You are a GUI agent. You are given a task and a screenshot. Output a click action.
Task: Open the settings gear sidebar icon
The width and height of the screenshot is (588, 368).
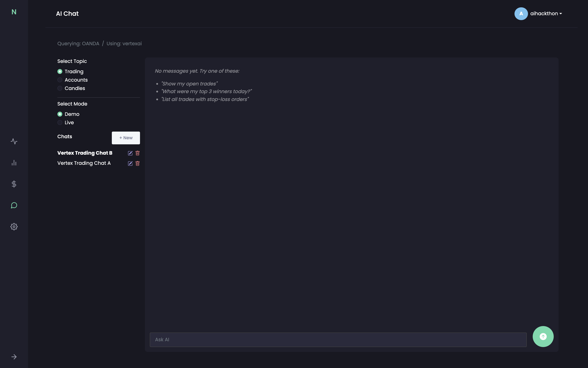point(14,227)
